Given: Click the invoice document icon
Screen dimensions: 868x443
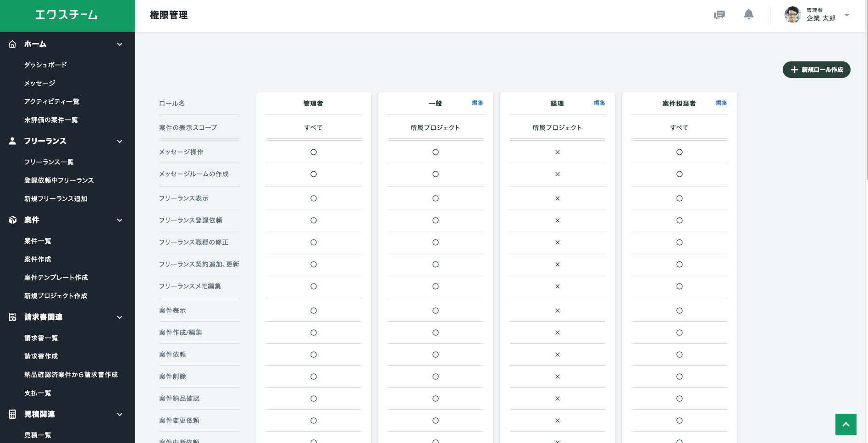Looking at the screenshot, I should pos(12,317).
